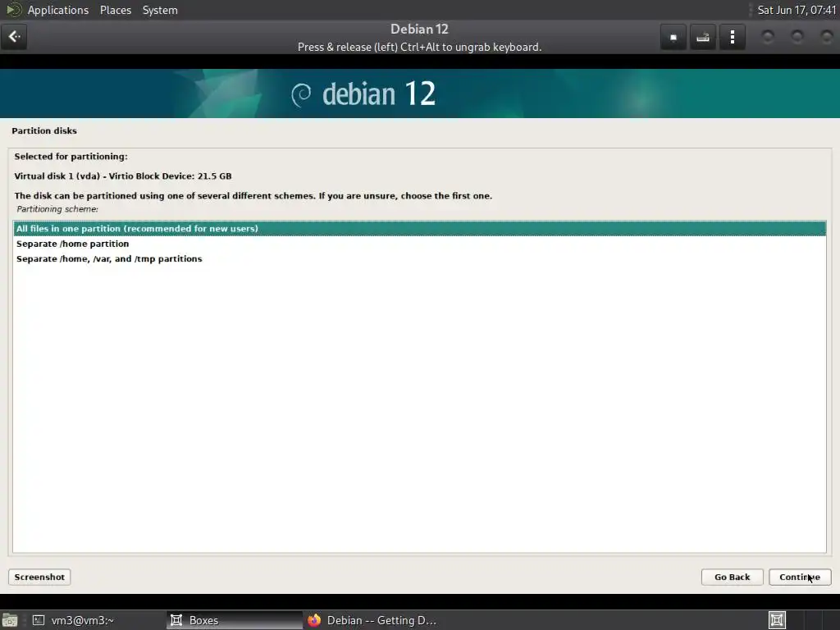The height and width of the screenshot is (630, 840).
Task: Click the Debian 12 window title
Action: 419,29
